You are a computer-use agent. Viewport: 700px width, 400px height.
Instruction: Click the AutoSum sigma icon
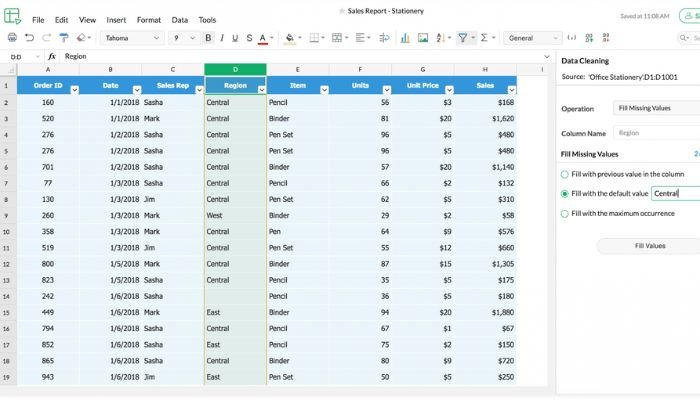point(484,38)
